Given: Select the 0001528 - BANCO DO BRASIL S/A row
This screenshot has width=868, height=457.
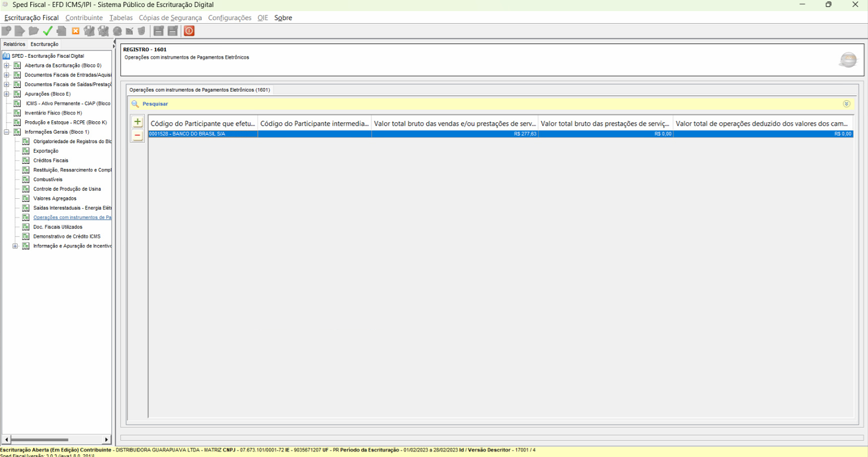Looking at the screenshot, I should 501,134.
